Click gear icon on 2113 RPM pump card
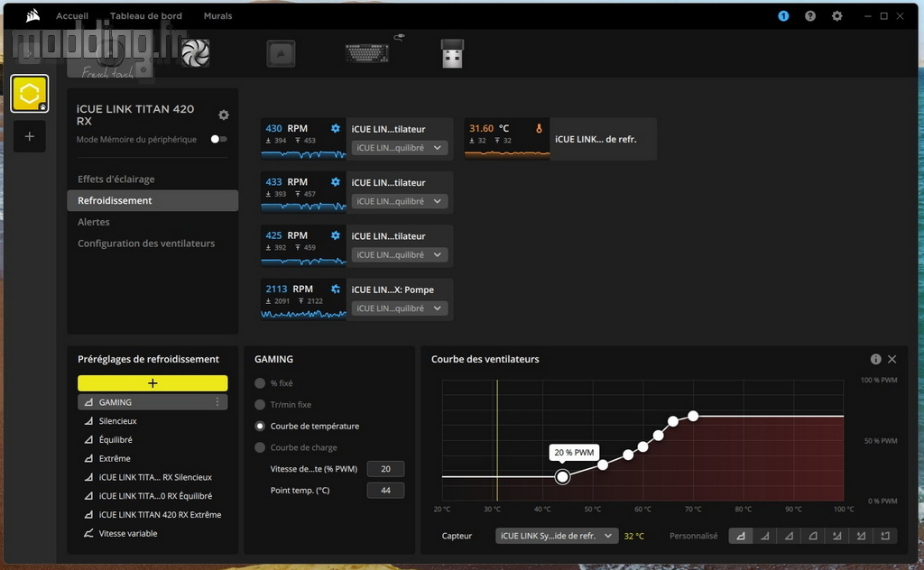 click(x=336, y=290)
